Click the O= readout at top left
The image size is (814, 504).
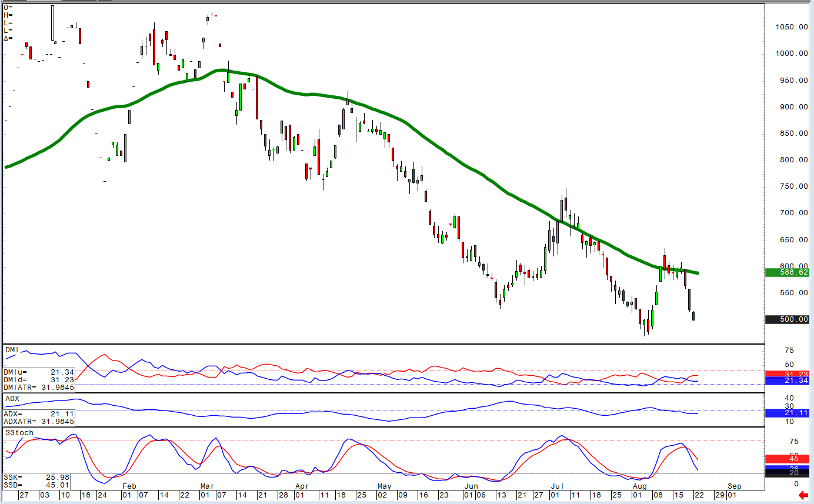tap(8, 8)
